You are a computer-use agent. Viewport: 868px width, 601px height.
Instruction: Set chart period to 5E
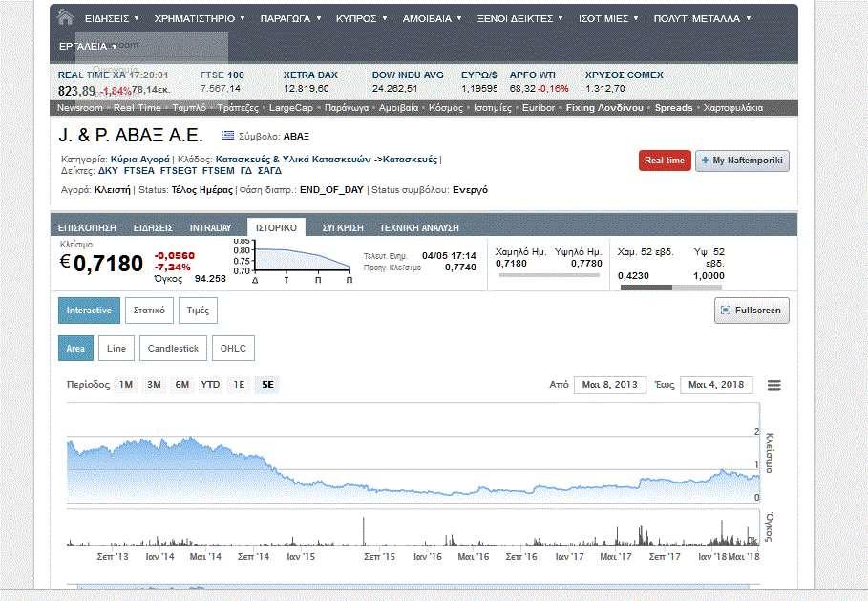(x=267, y=385)
